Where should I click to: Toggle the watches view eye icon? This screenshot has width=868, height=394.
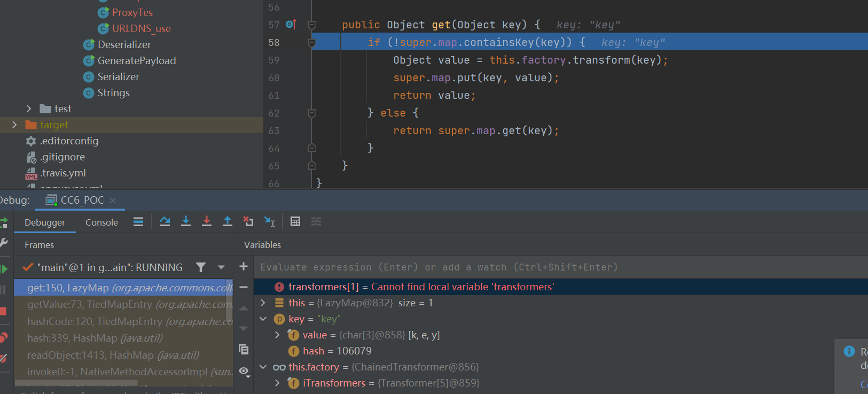pyautogui.click(x=245, y=372)
